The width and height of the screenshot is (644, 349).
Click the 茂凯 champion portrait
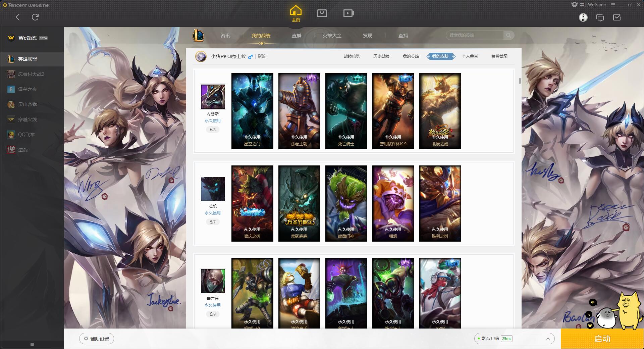(213, 189)
